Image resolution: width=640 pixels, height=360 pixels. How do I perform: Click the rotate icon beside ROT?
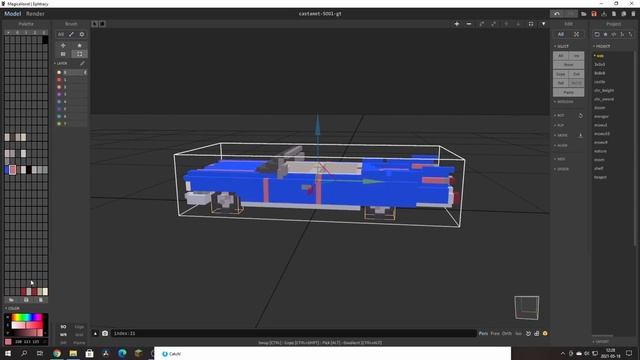pyautogui.click(x=580, y=116)
